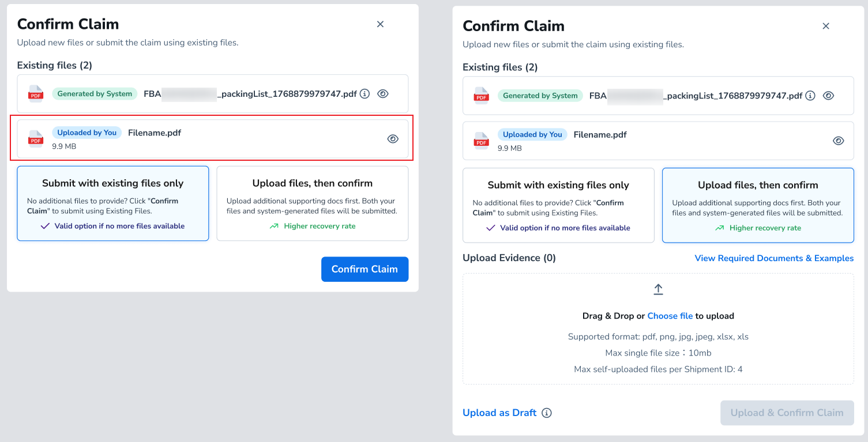This screenshot has height=442, width=868.
Task: Click the upload arrow icon in drop zone
Action: (658, 289)
